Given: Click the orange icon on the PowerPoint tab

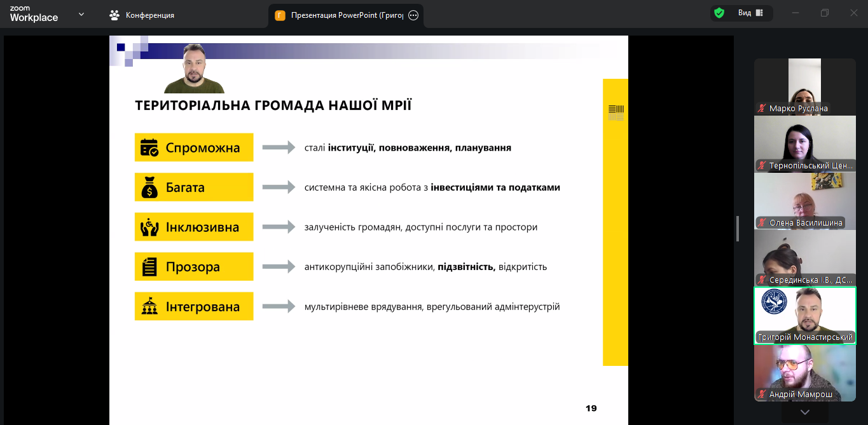Looking at the screenshot, I should point(280,15).
